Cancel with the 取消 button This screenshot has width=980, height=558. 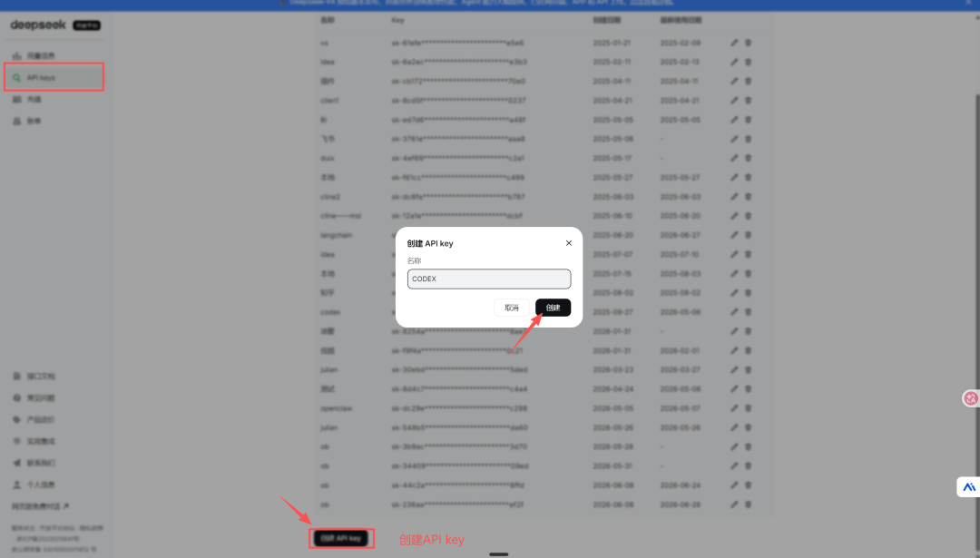pos(512,308)
